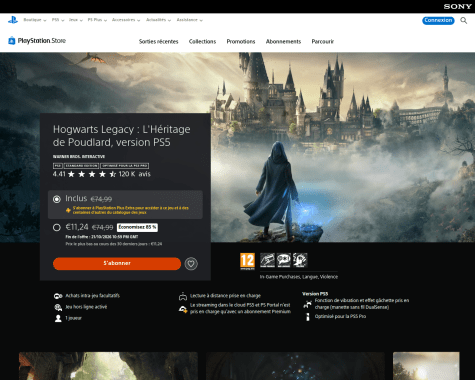Click the star rating row

(x=92, y=174)
